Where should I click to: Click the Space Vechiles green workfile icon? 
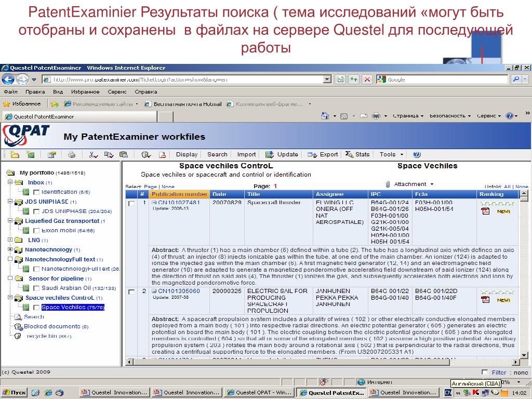pos(26,308)
